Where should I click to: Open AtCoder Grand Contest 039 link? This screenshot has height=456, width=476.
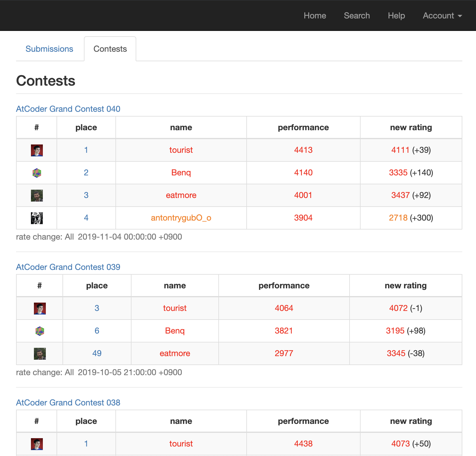click(68, 267)
